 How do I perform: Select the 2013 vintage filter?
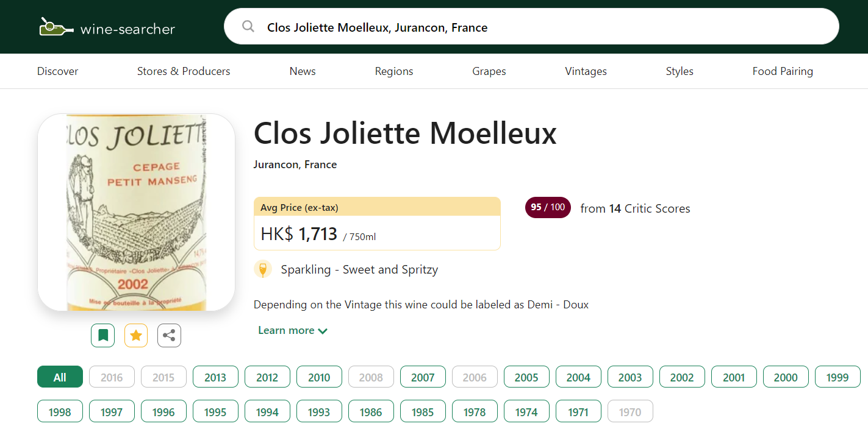click(x=215, y=377)
